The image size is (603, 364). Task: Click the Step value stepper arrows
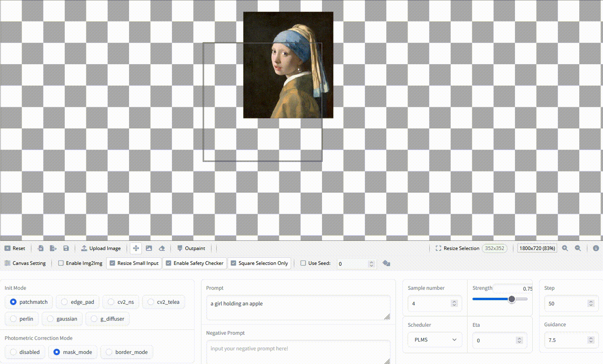pos(591,303)
